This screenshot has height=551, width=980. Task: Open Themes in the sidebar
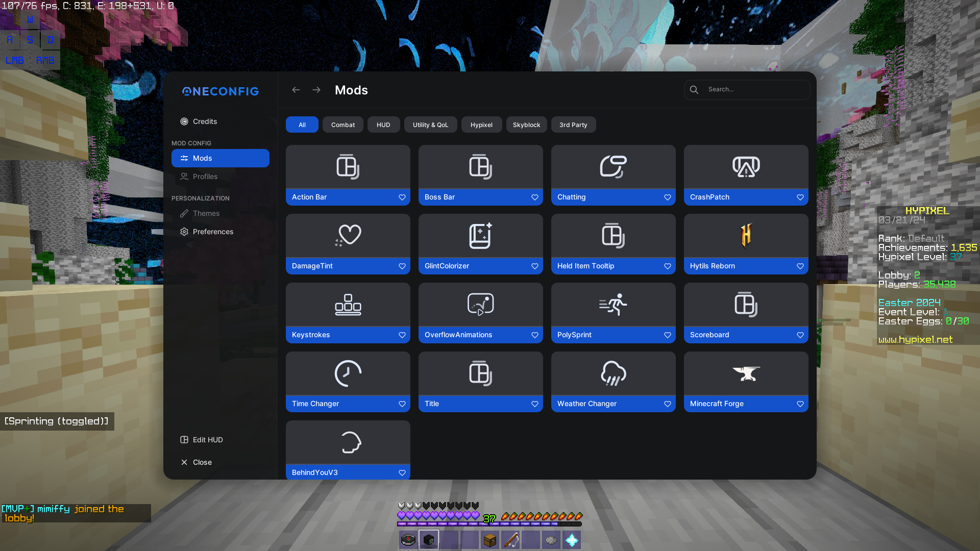click(x=220, y=213)
